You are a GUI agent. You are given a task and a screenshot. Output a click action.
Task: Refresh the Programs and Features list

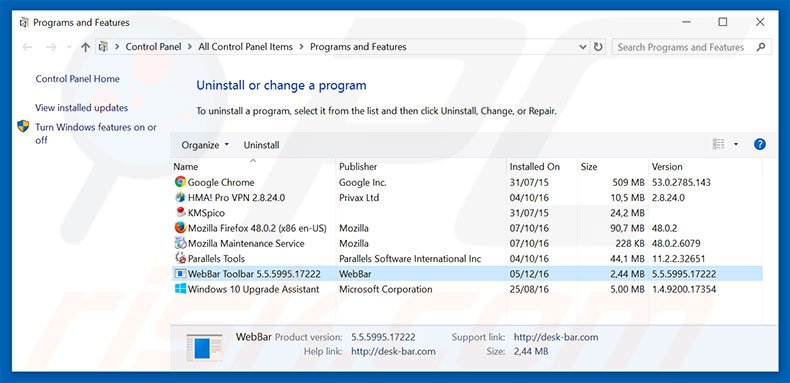pyautogui.click(x=598, y=47)
